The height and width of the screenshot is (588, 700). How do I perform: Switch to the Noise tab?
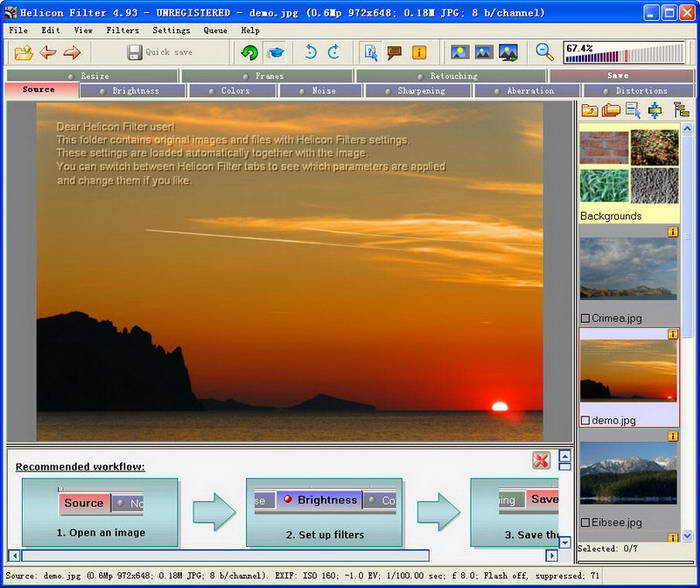321,91
